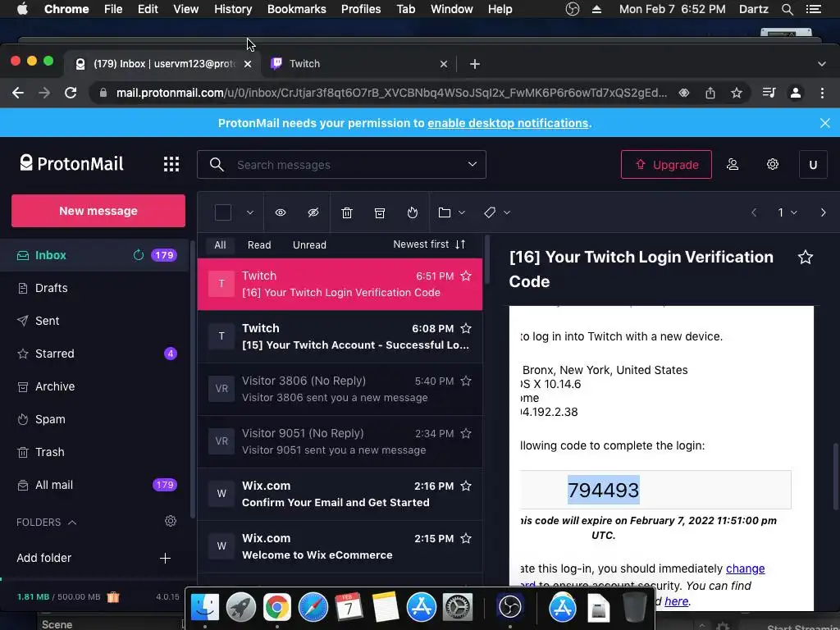Open Safari from the Dock
The width and height of the screenshot is (840, 630).
313,607
